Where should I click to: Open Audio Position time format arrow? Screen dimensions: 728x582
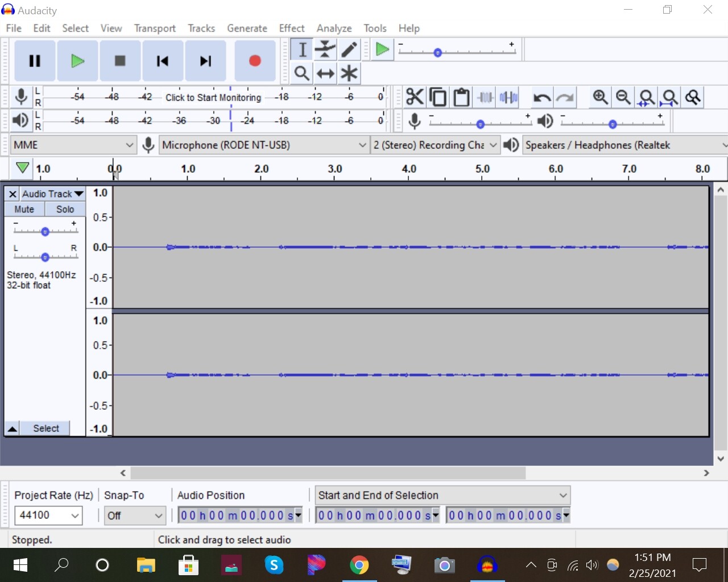click(298, 515)
